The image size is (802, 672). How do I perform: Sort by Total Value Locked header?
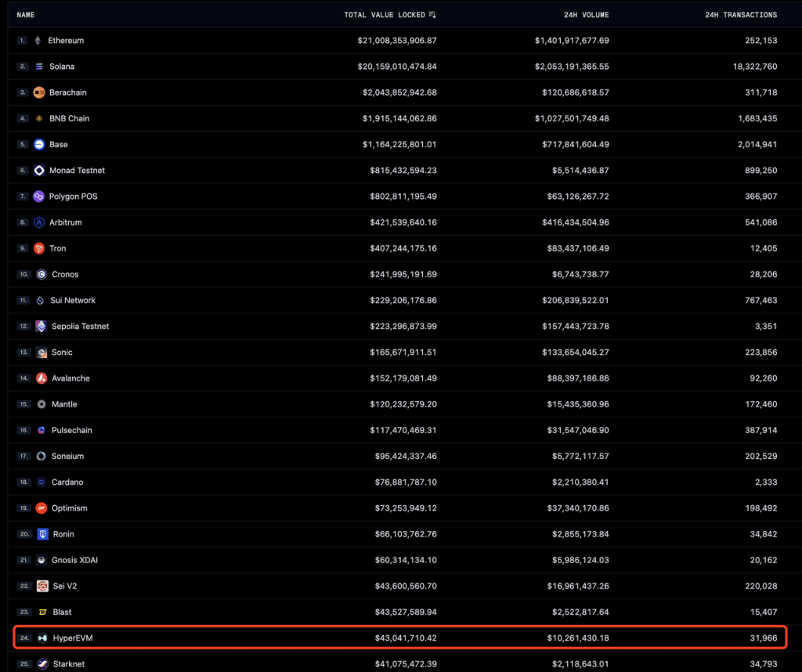pos(385,15)
